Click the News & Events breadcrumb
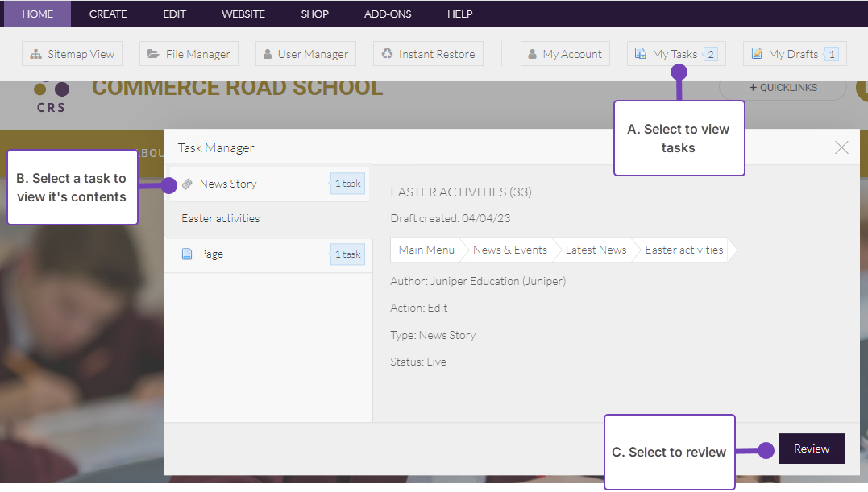The width and height of the screenshot is (868, 492). tap(509, 250)
